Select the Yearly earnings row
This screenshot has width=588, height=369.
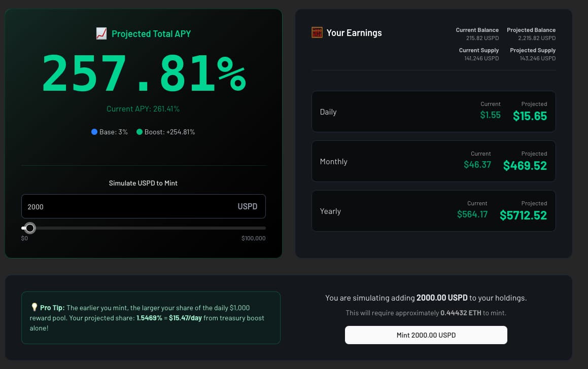point(433,211)
